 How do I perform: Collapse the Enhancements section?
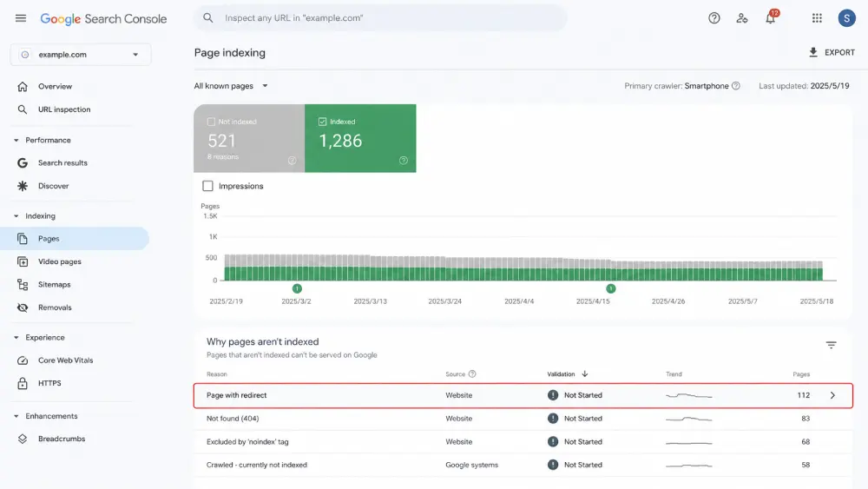click(16, 416)
